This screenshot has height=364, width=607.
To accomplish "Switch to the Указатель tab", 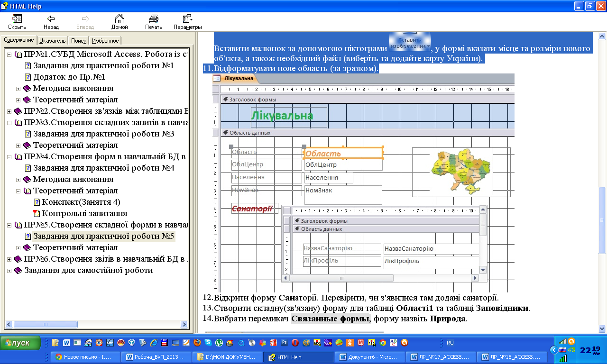I will (52, 41).
